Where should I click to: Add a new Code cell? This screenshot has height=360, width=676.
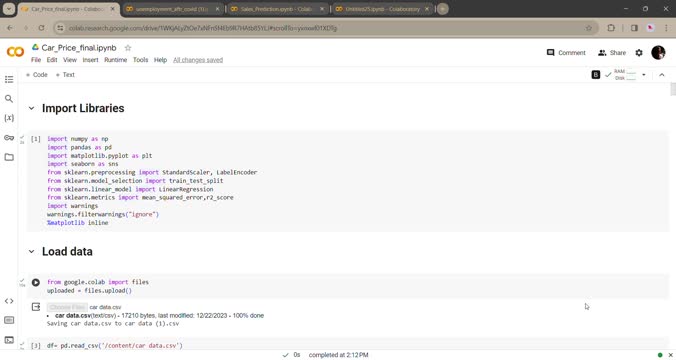pos(37,75)
